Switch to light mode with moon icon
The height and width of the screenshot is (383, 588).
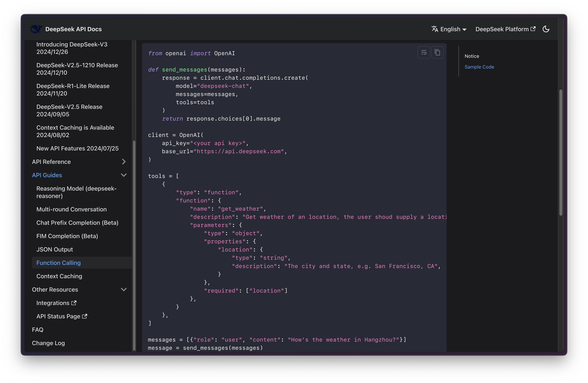point(546,29)
